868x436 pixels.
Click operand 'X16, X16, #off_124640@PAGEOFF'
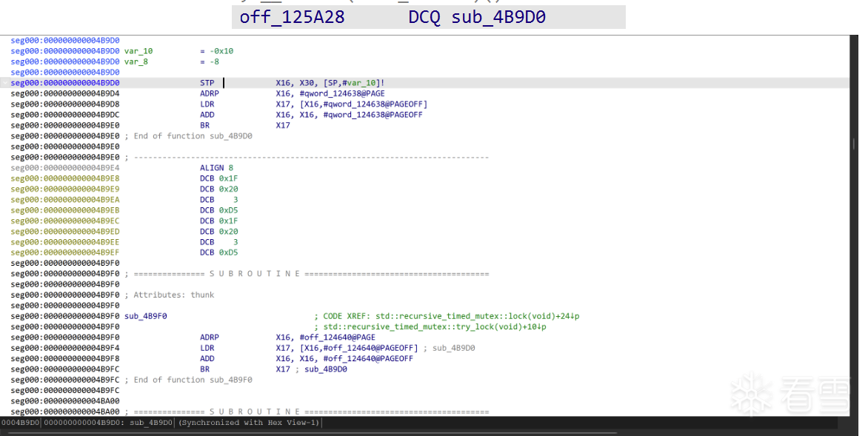point(344,358)
